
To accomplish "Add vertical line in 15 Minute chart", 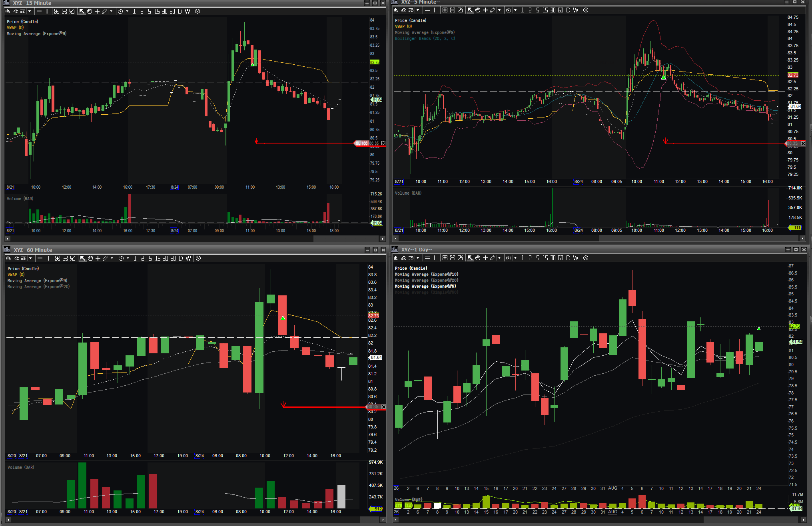I will (x=47, y=11).
